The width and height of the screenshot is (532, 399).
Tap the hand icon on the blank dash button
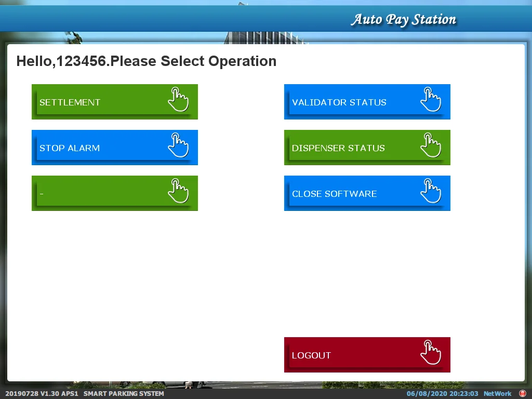[x=179, y=191]
